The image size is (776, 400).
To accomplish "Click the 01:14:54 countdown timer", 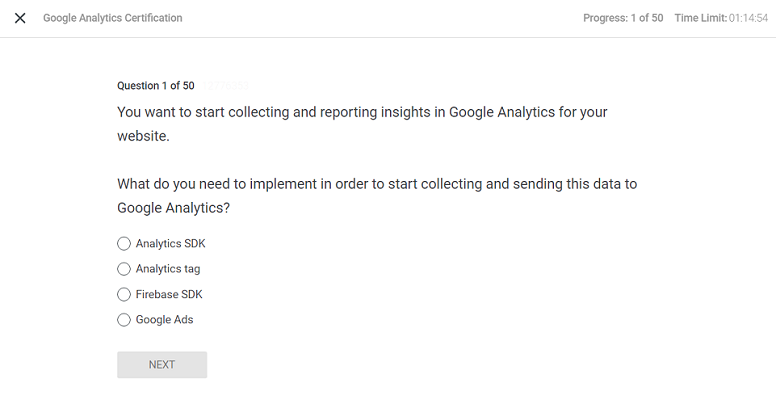I will (x=748, y=18).
